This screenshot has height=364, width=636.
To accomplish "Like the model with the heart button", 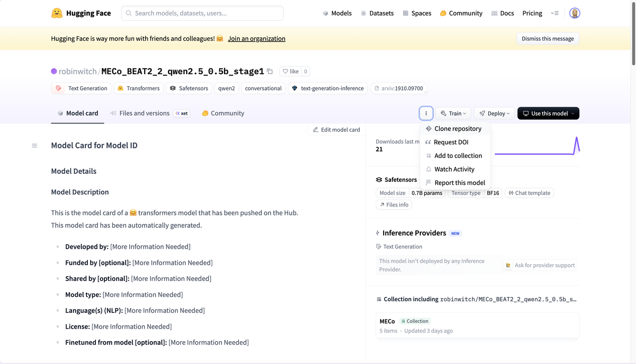I will click(290, 72).
